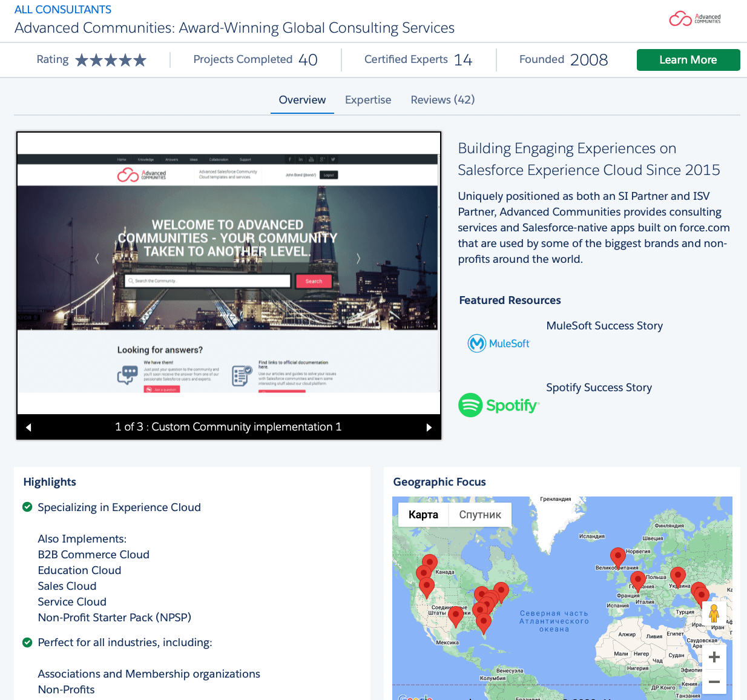The width and height of the screenshot is (747, 700).
Task: Click the Learn More button
Action: (688, 59)
